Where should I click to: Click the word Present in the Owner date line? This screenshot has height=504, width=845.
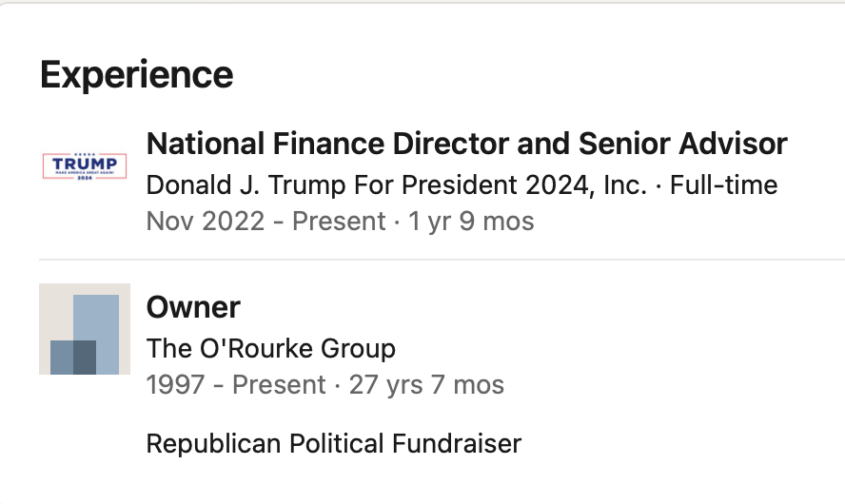[279, 385]
